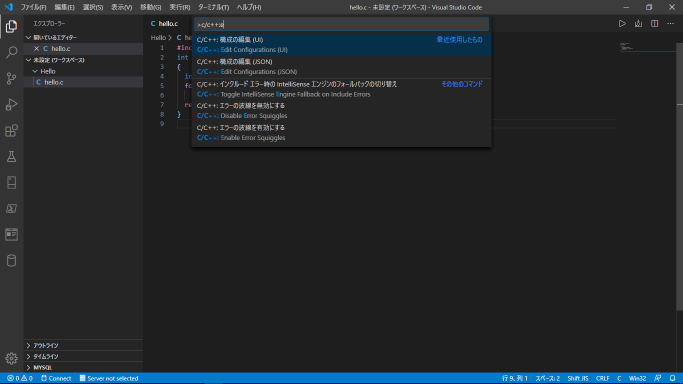Expand the タイムライン section
683x384 pixels.
point(83,357)
